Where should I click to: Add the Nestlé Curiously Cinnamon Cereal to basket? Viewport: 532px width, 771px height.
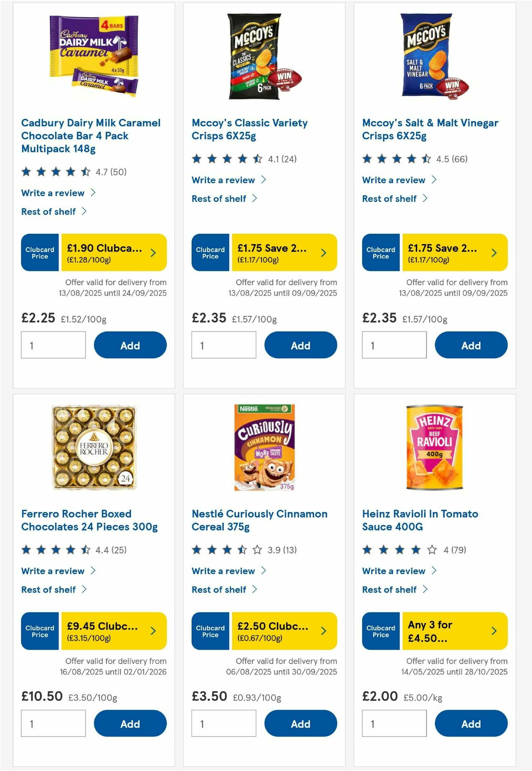(301, 723)
